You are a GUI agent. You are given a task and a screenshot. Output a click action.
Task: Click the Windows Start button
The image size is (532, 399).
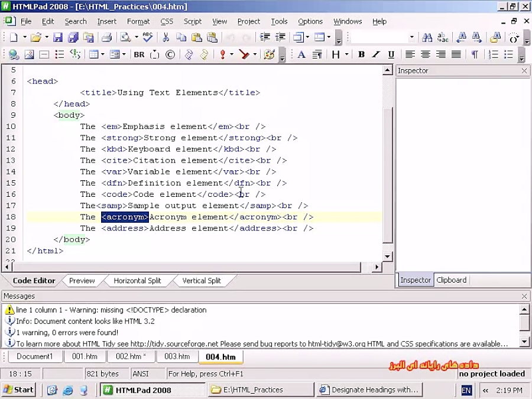point(18,390)
